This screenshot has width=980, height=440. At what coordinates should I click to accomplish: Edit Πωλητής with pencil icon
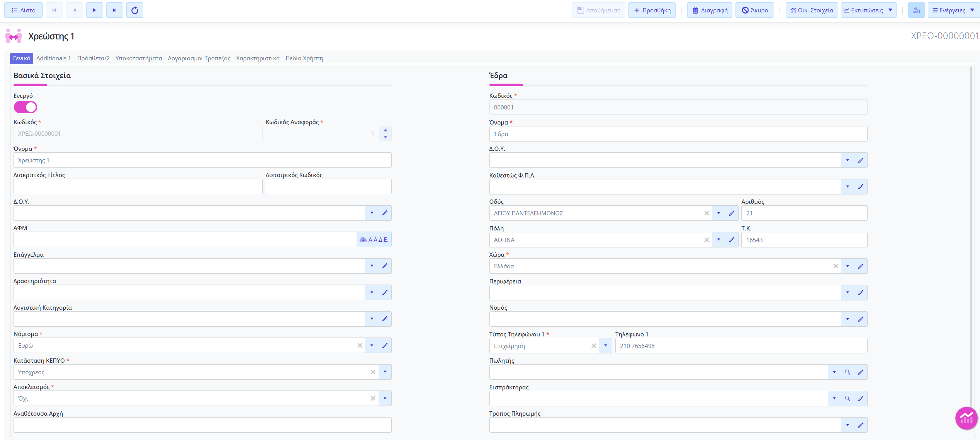click(861, 372)
